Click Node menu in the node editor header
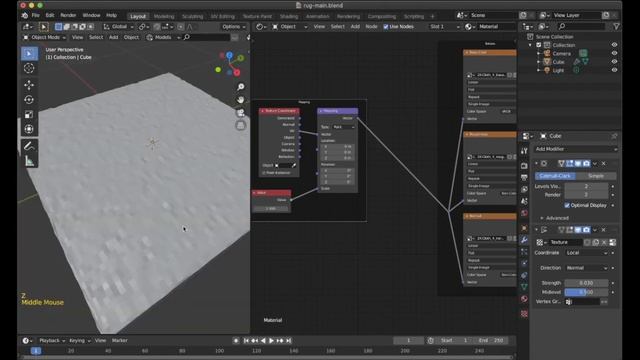This screenshot has width=640, height=360. pyautogui.click(x=371, y=27)
